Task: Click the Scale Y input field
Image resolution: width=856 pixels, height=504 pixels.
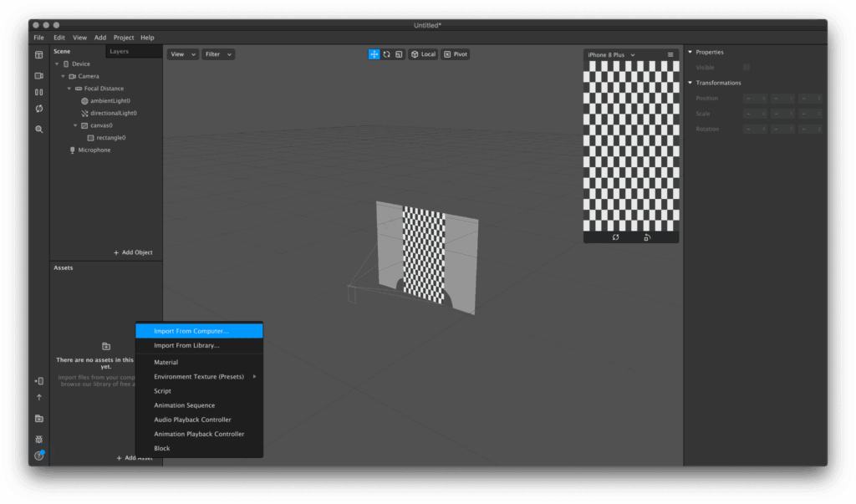Action: tap(782, 114)
